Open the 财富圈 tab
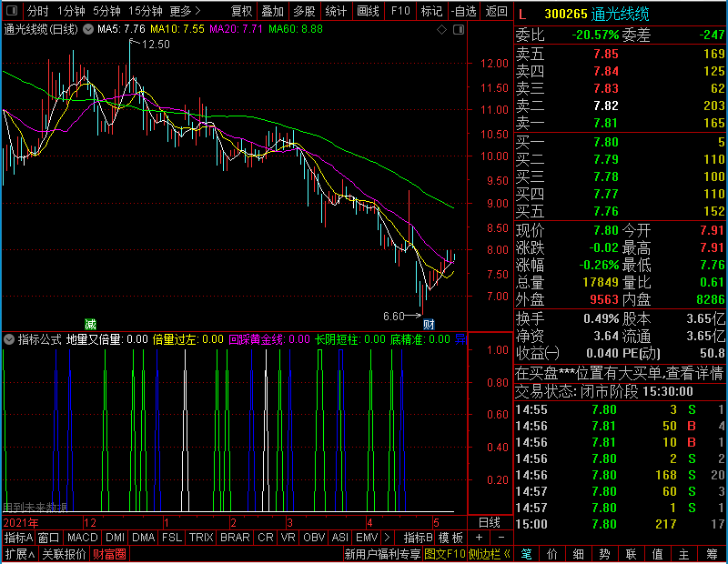Image resolution: width=728 pixels, height=564 pixels. [x=109, y=554]
